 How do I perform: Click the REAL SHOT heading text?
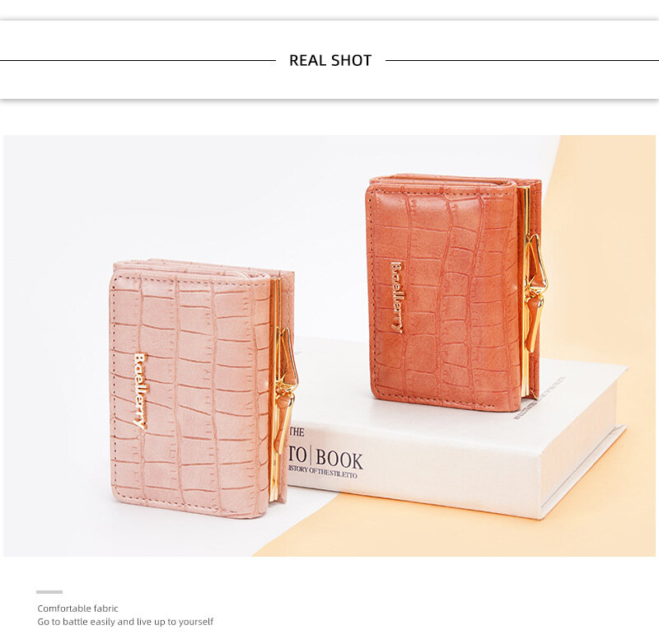tap(330, 60)
